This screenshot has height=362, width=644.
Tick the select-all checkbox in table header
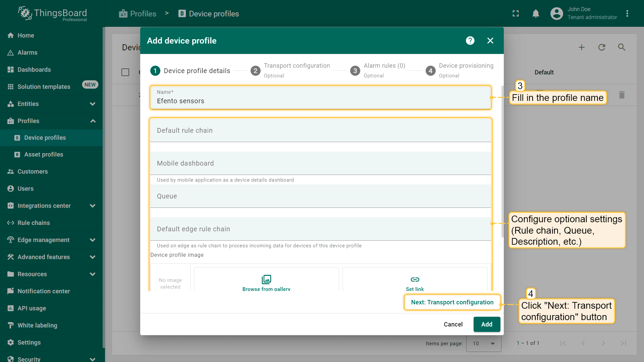(x=125, y=72)
